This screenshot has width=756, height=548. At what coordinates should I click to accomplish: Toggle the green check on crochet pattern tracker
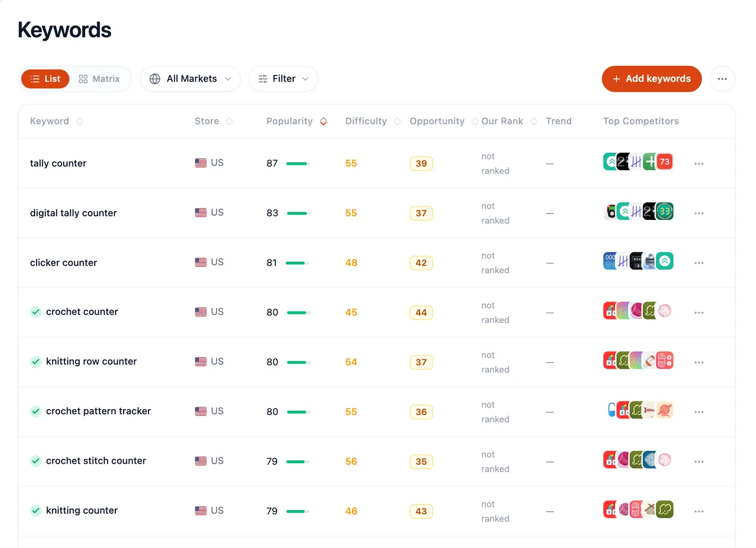coord(36,411)
